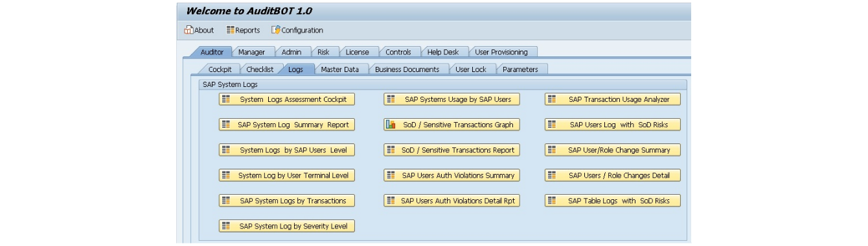
Task: Open SAP Systems Usage by SAP Users
Action: (451, 99)
